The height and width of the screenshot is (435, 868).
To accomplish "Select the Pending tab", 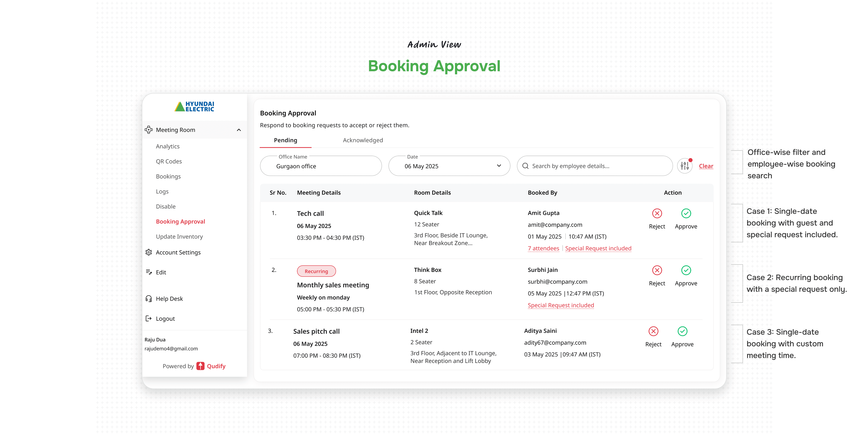I will click(285, 140).
